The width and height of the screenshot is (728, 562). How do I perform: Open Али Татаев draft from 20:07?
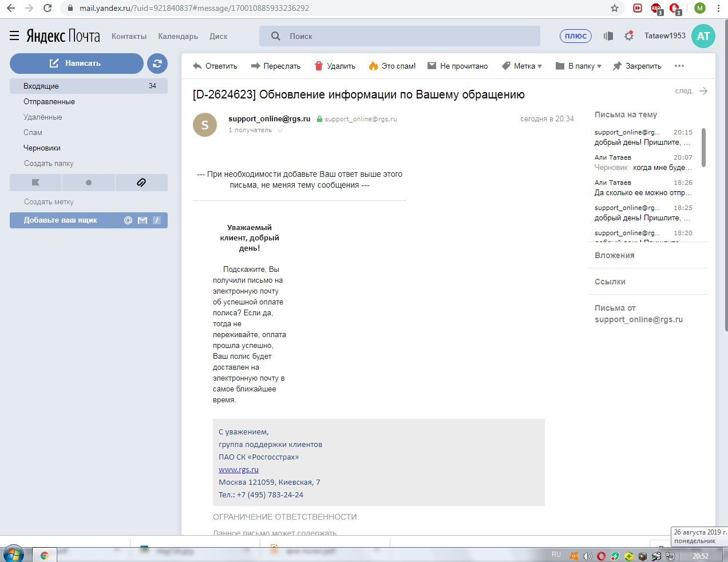tap(643, 163)
